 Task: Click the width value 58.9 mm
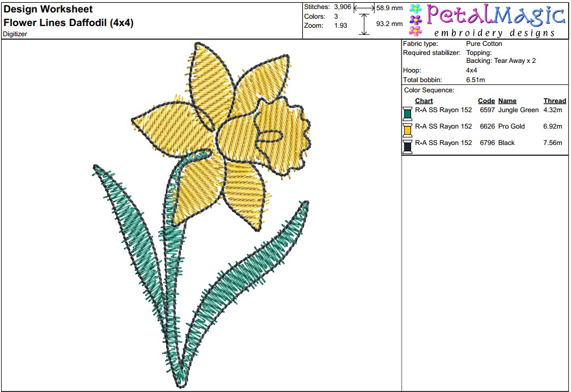[390, 7]
